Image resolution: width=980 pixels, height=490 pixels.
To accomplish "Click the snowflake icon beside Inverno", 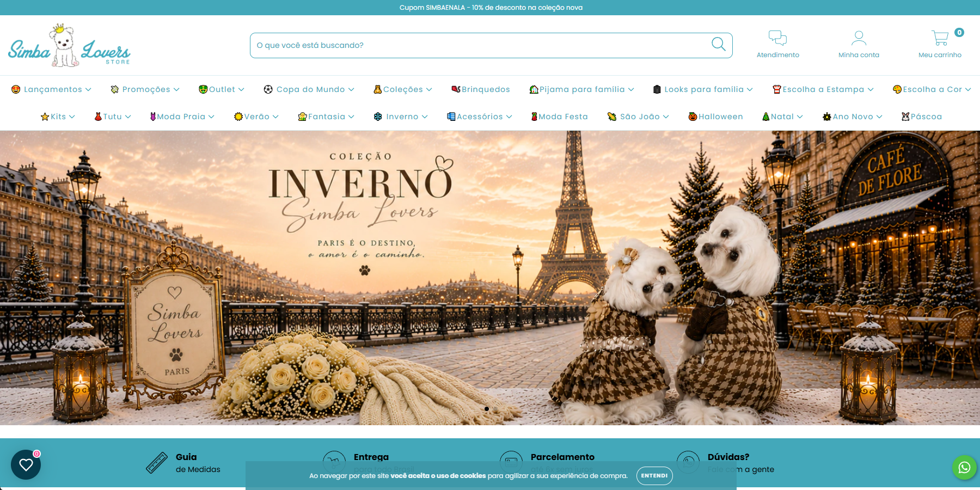I will click(x=378, y=117).
